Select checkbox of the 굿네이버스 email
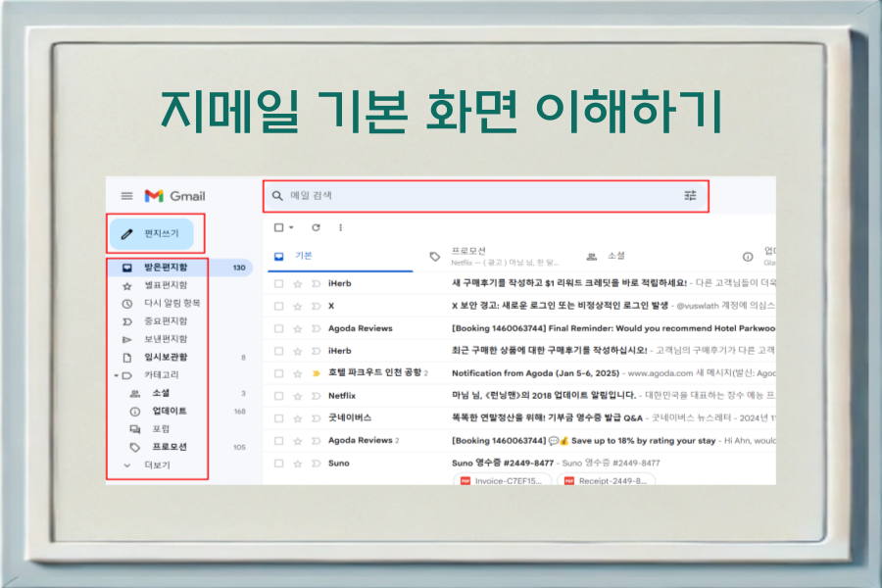Image resolution: width=882 pixels, height=588 pixels. [x=279, y=418]
